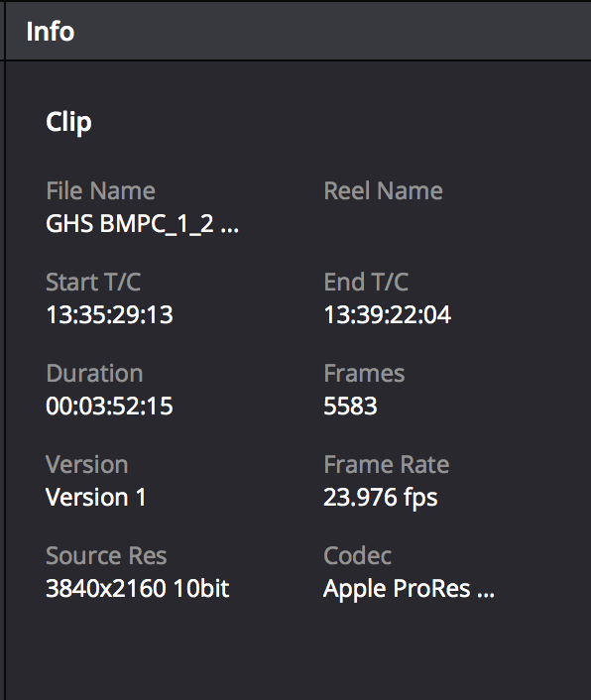Select frame count value 5583
The height and width of the screenshot is (700, 591).
[x=350, y=407]
